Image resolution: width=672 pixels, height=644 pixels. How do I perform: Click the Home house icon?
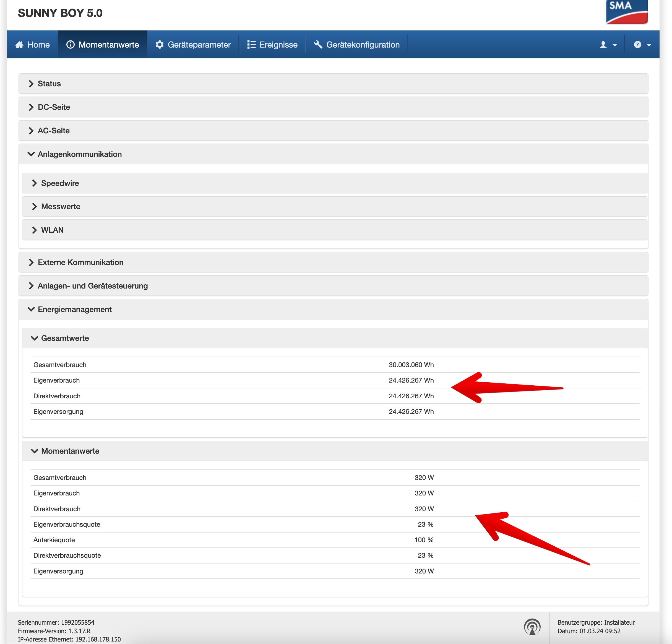(19, 45)
